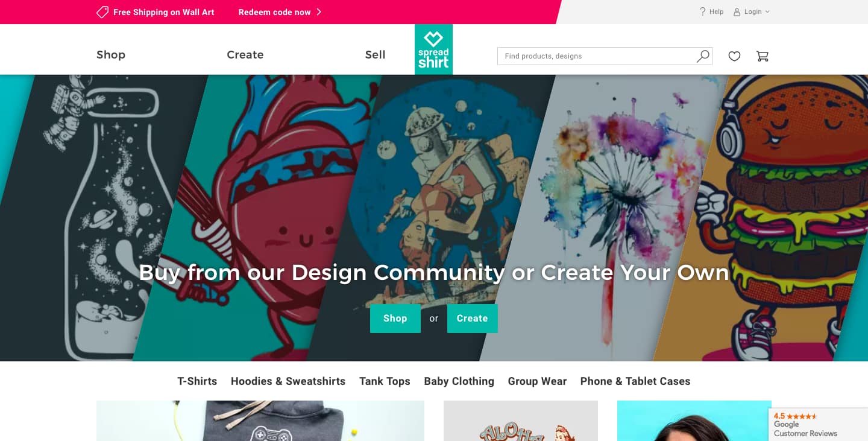The width and height of the screenshot is (868, 441).
Task: Go to the T-Shirts category
Action: click(197, 381)
